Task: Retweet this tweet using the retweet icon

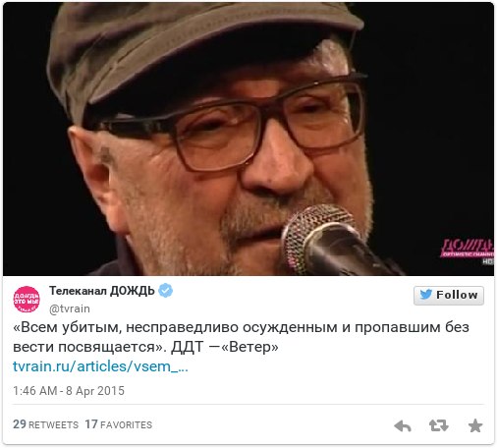Action: [438, 425]
